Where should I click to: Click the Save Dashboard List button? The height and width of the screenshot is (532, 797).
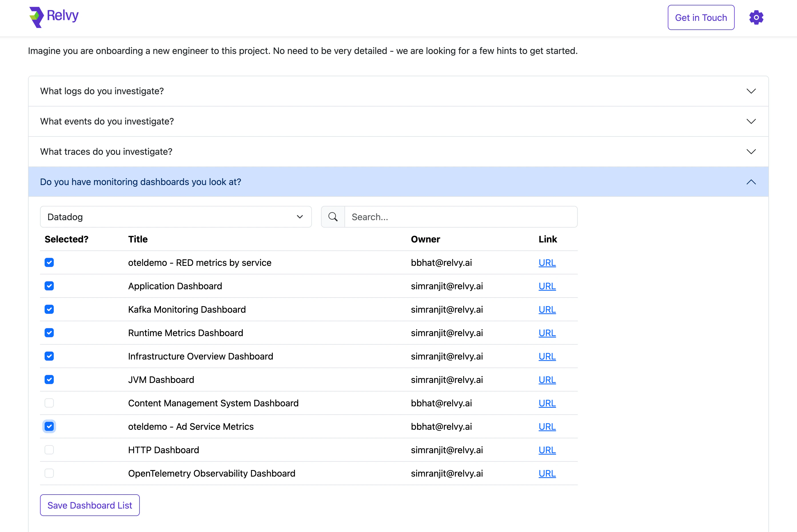[90, 505]
